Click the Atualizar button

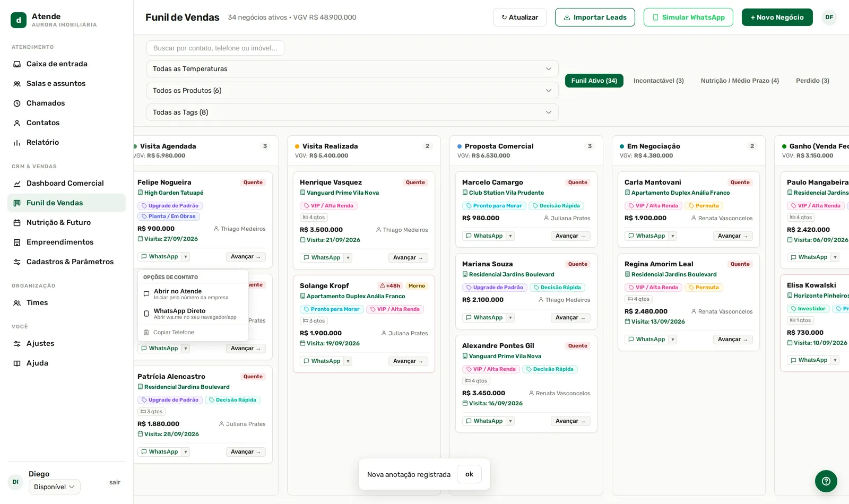(x=519, y=18)
